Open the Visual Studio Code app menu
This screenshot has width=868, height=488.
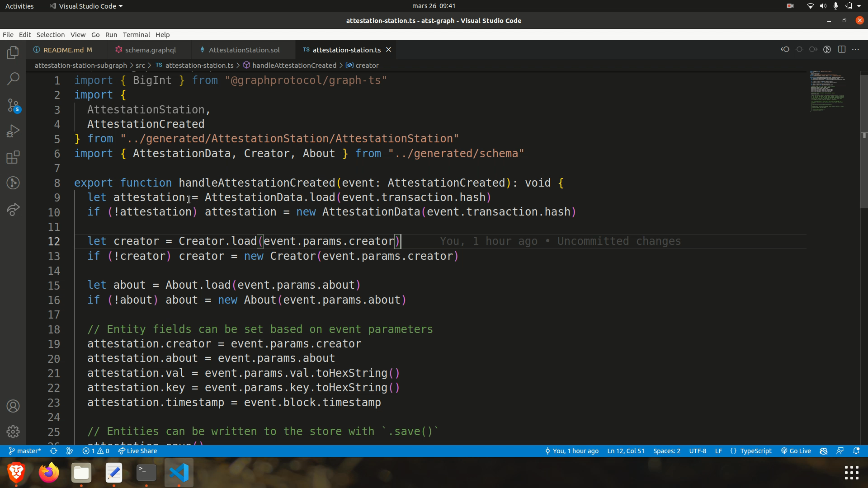point(86,6)
